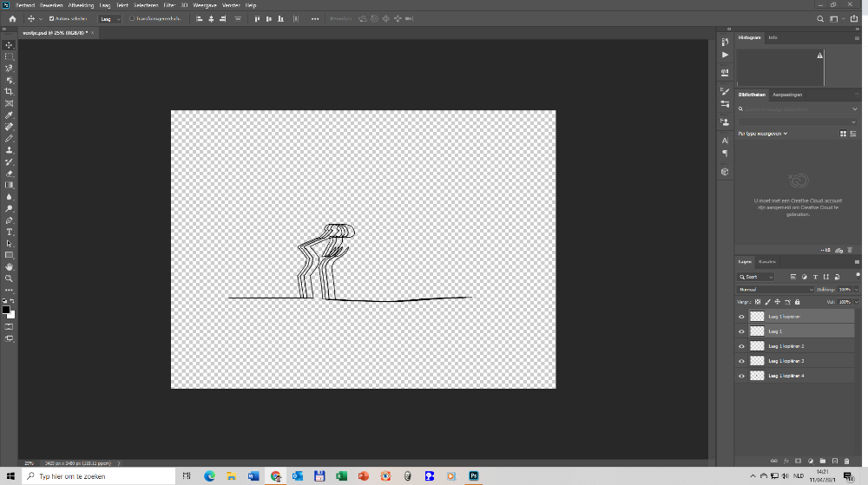Open the 'Filter' menu
This screenshot has height=485, width=868.
click(x=168, y=5)
